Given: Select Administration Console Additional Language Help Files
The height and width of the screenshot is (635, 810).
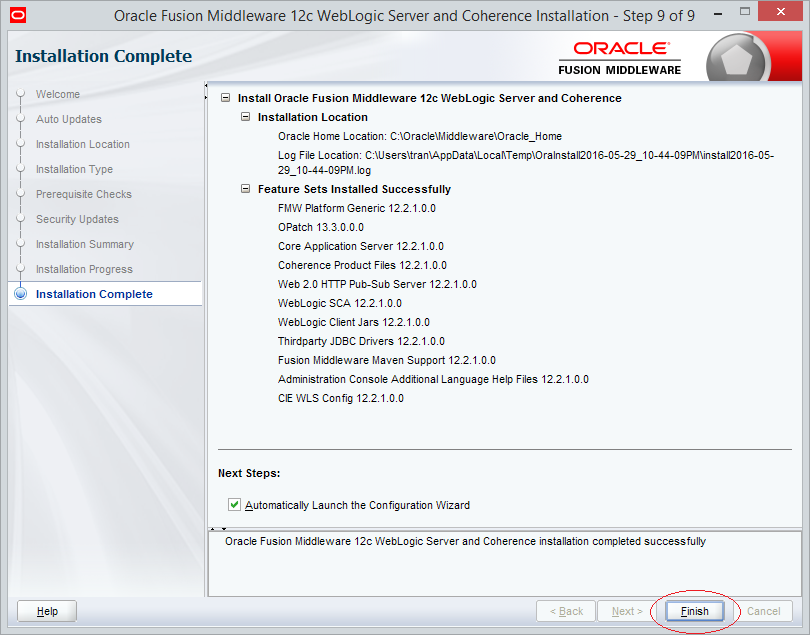Looking at the screenshot, I should pos(433,379).
